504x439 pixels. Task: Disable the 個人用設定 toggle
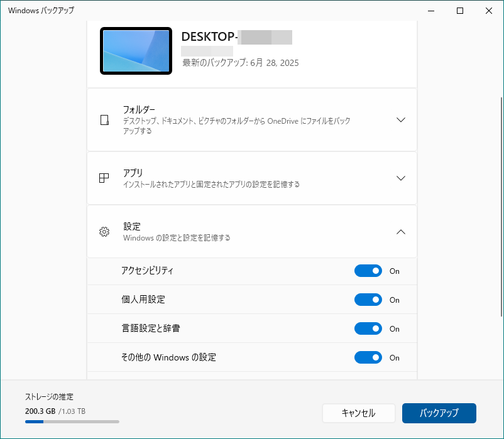pos(368,300)
